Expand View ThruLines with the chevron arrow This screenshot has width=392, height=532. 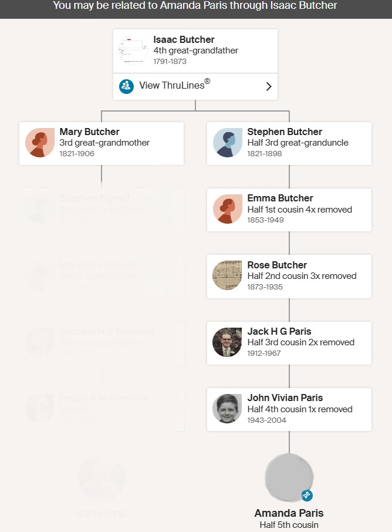coord(269,86)
